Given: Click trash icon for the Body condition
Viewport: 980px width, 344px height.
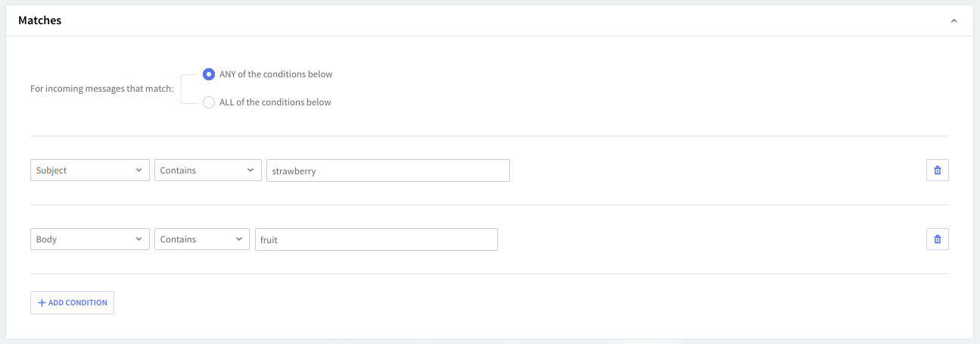Looking at the screenshot, I should point(937,239).
